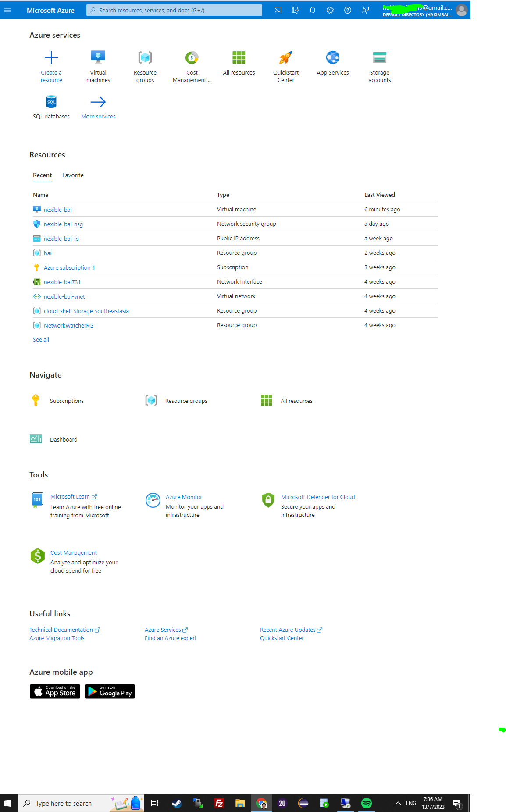Viewport: 506px width, 812px height.
Task: Open Technical Documentation link
Action: (64, 630)
